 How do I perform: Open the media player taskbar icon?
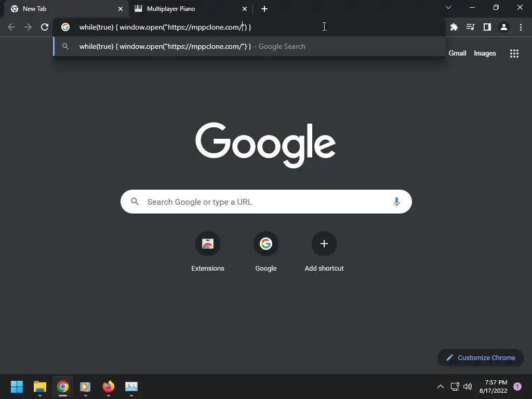click(x=85, y=387)
